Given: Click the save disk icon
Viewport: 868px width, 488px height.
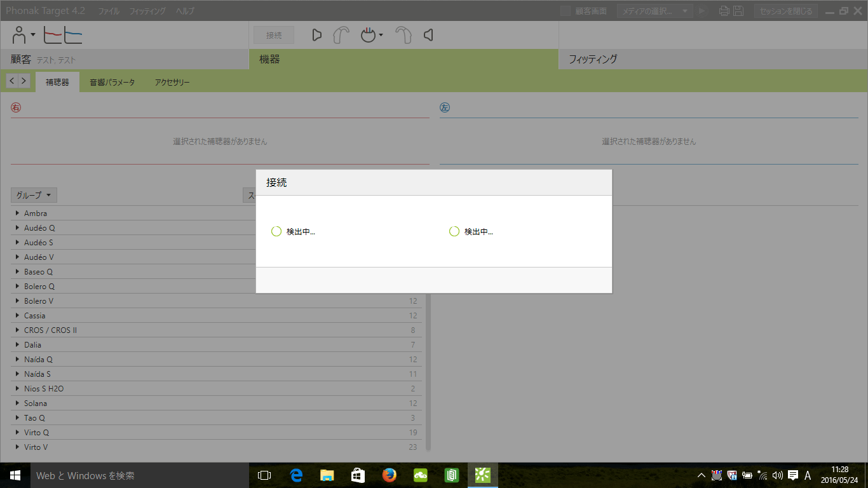Looking at the screenshot, I should [738, 11].
